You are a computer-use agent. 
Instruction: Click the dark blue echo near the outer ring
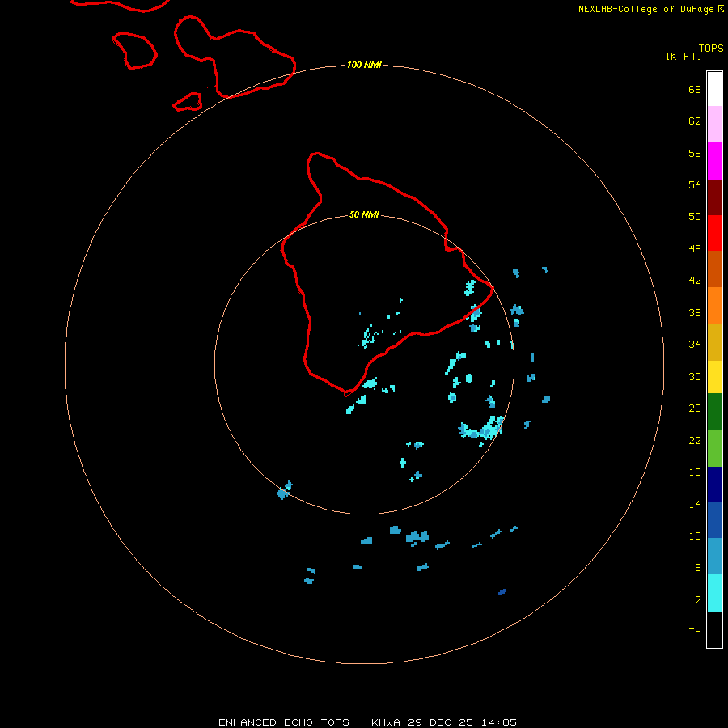tap(502, 592)
